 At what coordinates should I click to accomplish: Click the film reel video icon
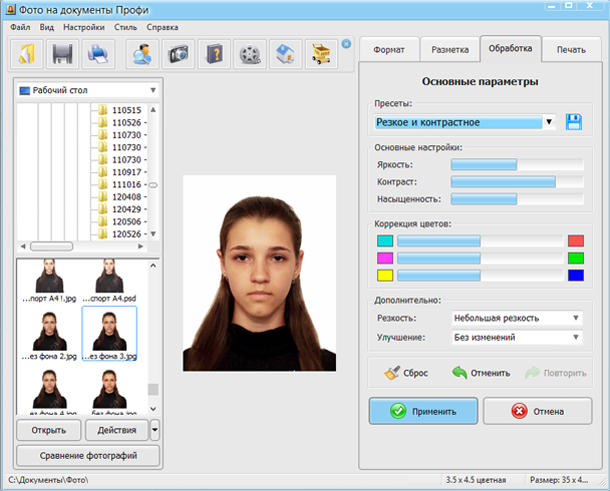click(x=250, y=54)
